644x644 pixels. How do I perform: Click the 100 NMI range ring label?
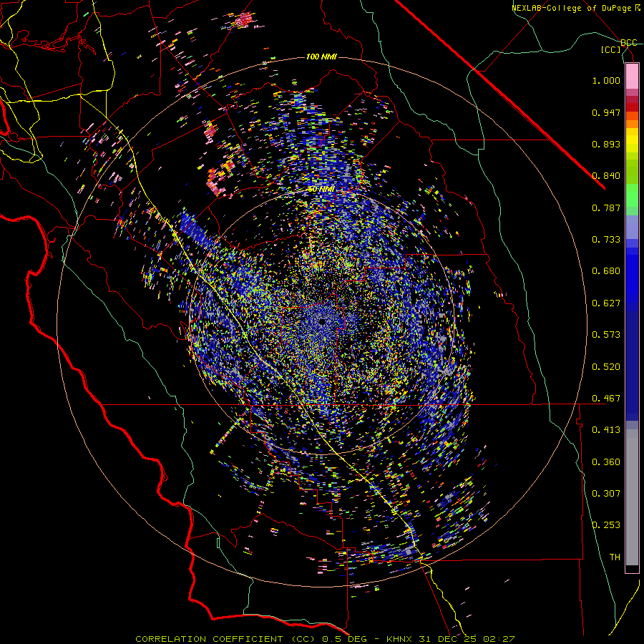click(x=321, y=57)
